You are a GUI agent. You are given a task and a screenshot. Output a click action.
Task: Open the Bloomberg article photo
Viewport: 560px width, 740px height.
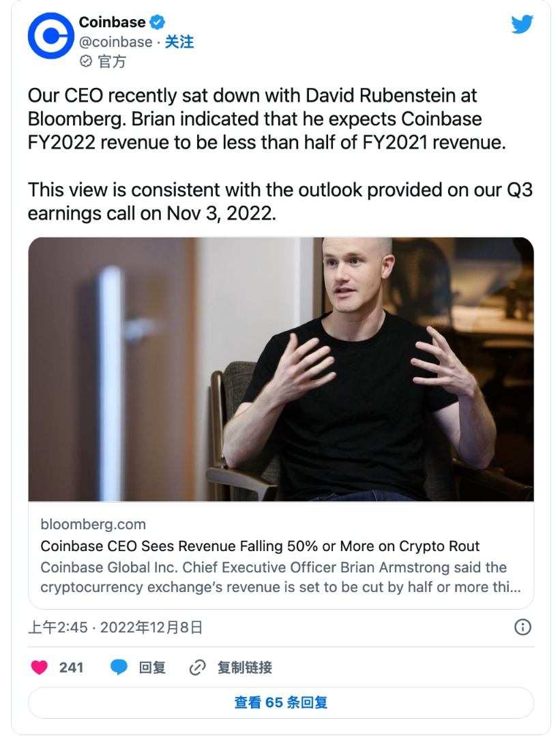pyautogui.click(x=280, y=369)
